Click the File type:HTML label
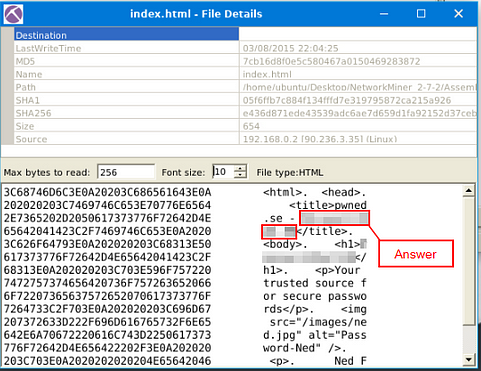 [290, 173]
